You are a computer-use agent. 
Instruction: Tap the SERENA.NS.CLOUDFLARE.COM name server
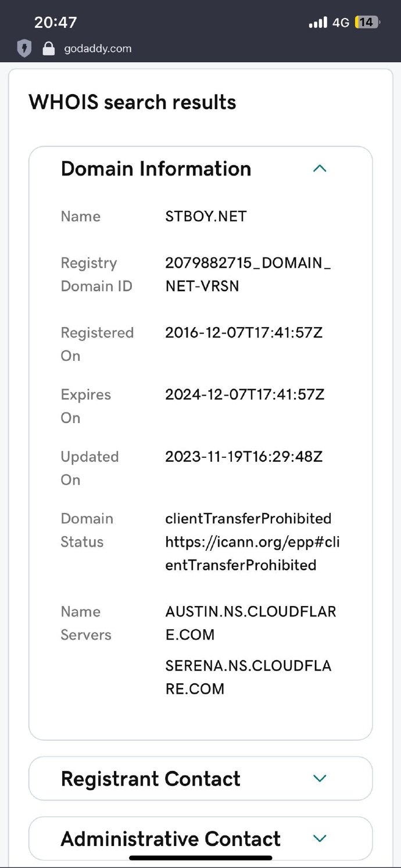[248, 677]
